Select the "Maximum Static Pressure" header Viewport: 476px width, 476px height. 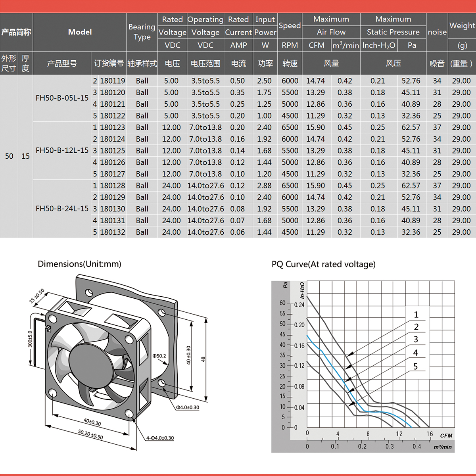[x=393, y=26]
